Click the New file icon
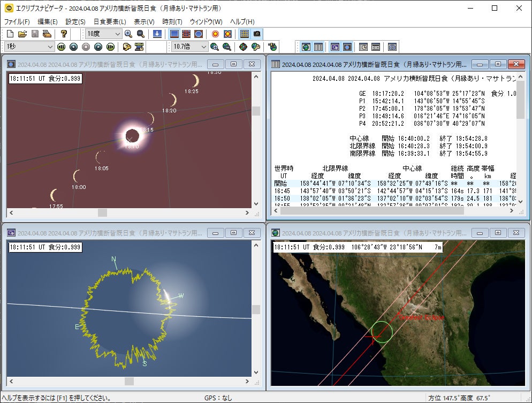Image resolution: width=532 pixels, height=403 pixels. tap(11, 34)
